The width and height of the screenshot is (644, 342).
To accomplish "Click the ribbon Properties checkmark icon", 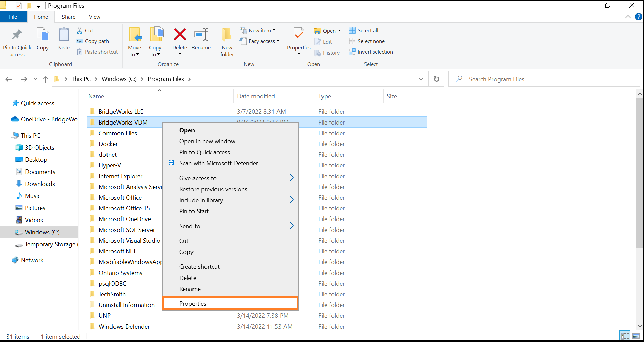I will 299,35.
